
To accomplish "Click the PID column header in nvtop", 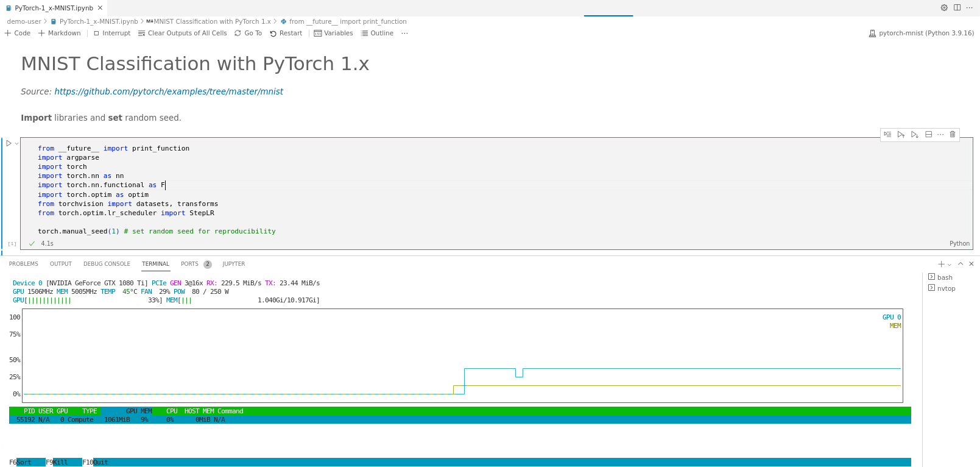I will (29, 411).
